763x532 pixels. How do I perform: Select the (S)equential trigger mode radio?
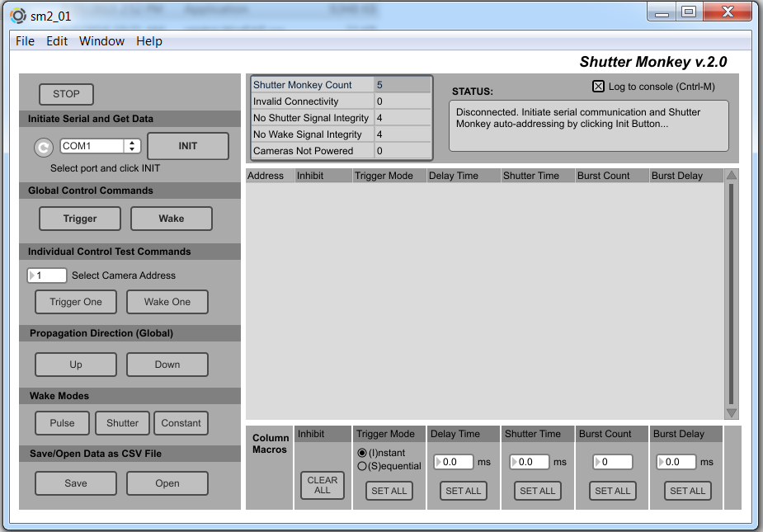(x=362, y=466)
